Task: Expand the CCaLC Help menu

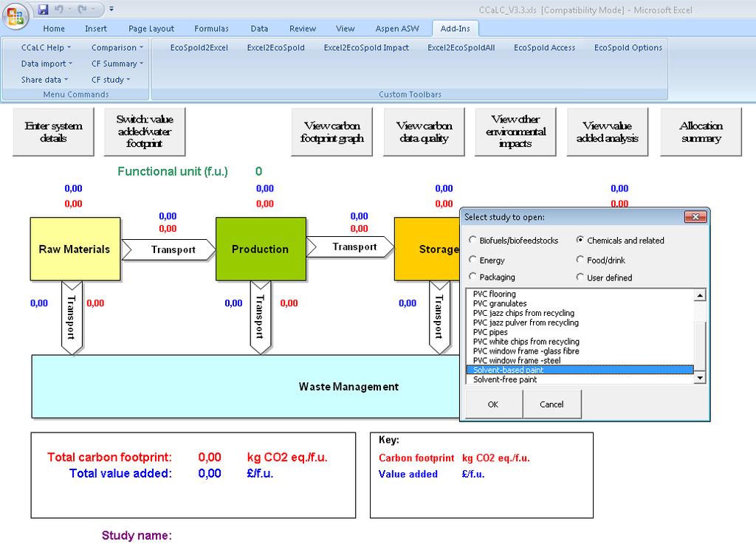Action: pyautogui.click(x=46, y=48)
